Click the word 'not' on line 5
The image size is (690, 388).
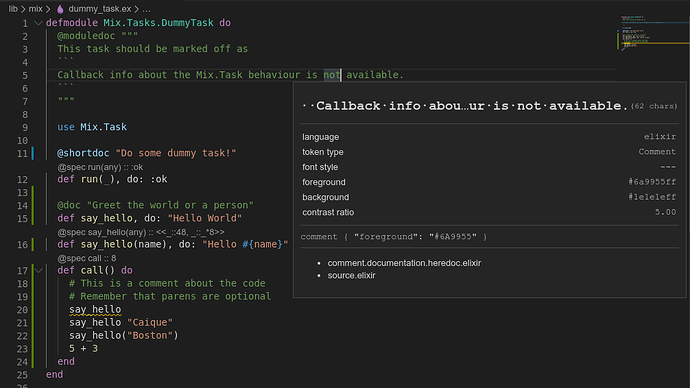coord(332,75)
